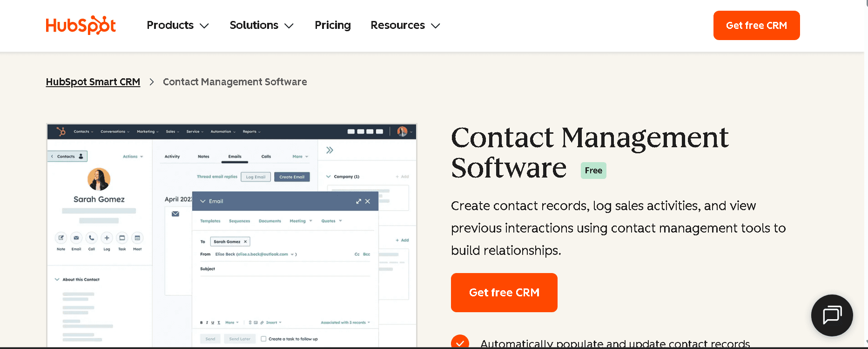Click Sarah Gomez's profile photo
The width and height of the screenshot is (868, 349).
click(99, 179)
